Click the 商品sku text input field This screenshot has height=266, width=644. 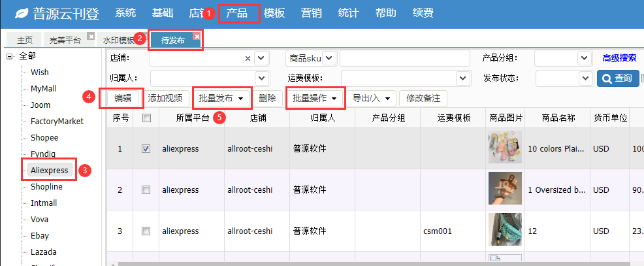(404, 58)
